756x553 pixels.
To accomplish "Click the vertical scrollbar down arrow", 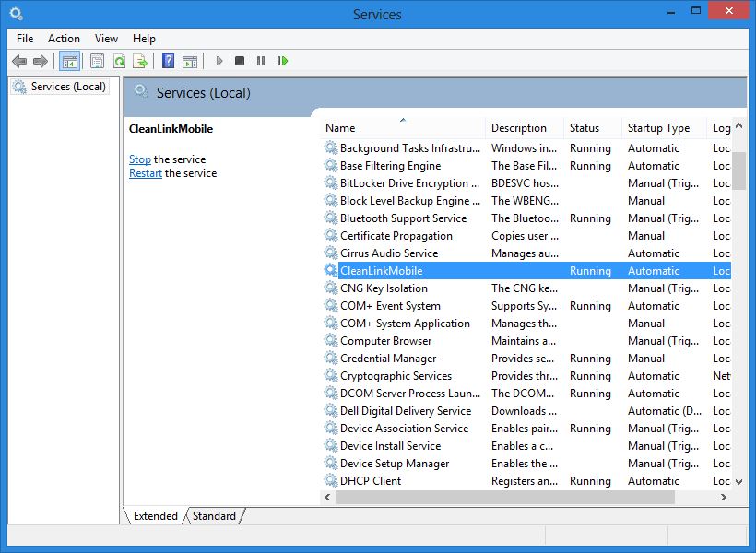I will [x=739, y=481].
